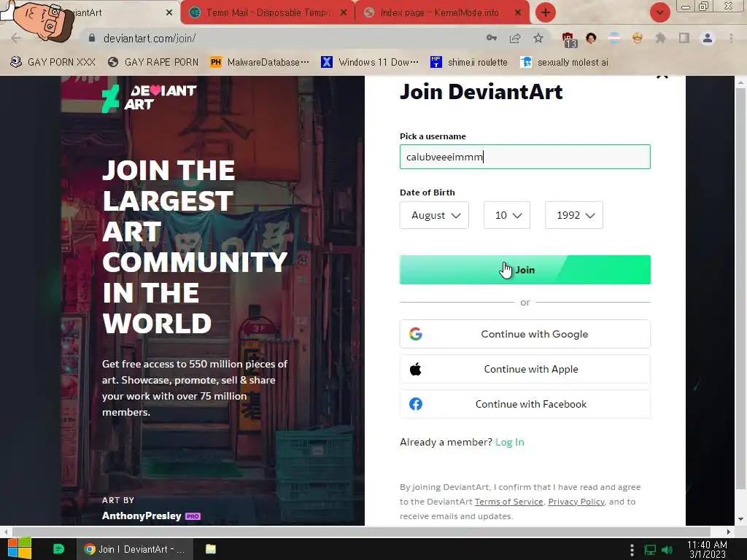Open a new browser tab
The width and height of the screenshot is (747, 560).
click(546, 12)
